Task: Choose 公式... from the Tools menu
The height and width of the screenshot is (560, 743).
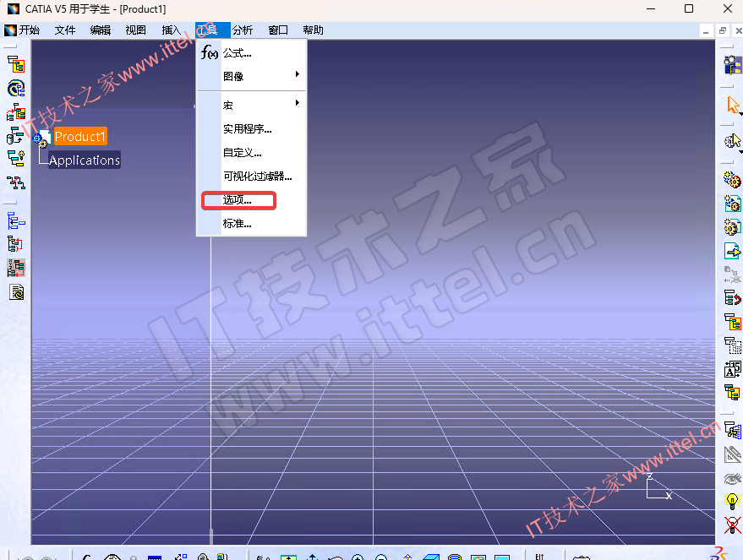Action: click(252, 52)
